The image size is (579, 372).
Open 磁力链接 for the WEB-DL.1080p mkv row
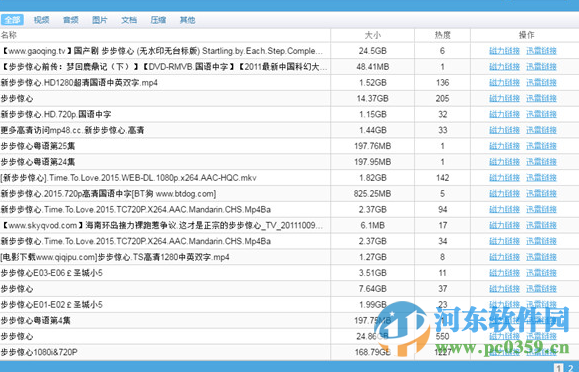(504, 178)
